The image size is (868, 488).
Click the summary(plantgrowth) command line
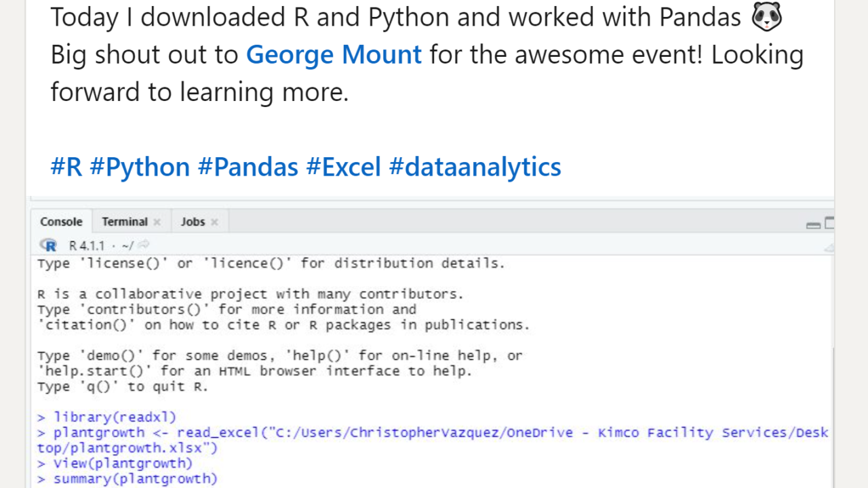tap(135, 479)
